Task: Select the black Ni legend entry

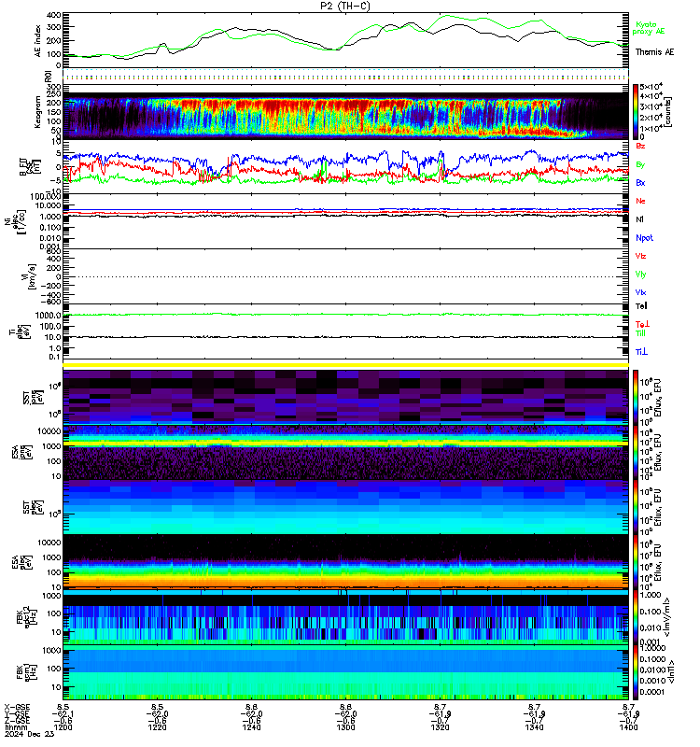Action: tap(639, 219)
